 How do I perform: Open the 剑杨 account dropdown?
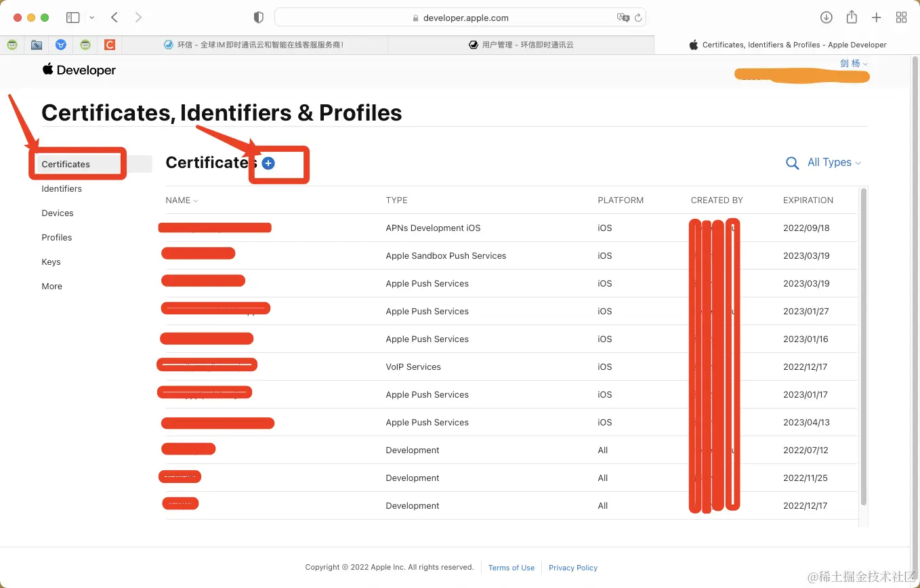pyautogui.click(x=854, y=63)
